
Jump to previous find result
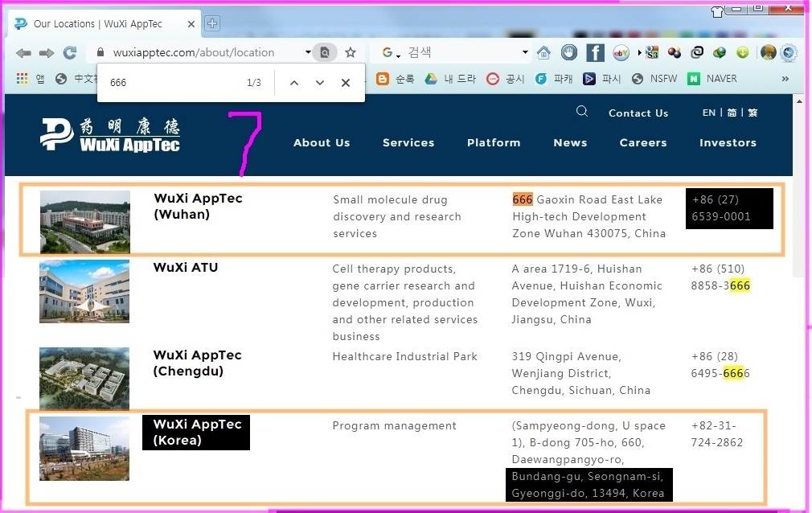pos(294,83)
